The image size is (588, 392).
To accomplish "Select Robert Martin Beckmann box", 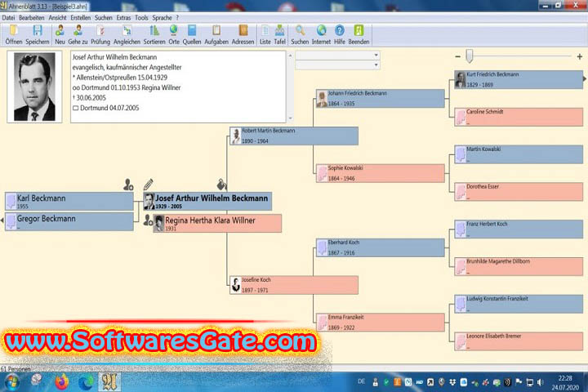I will (294, 136).
